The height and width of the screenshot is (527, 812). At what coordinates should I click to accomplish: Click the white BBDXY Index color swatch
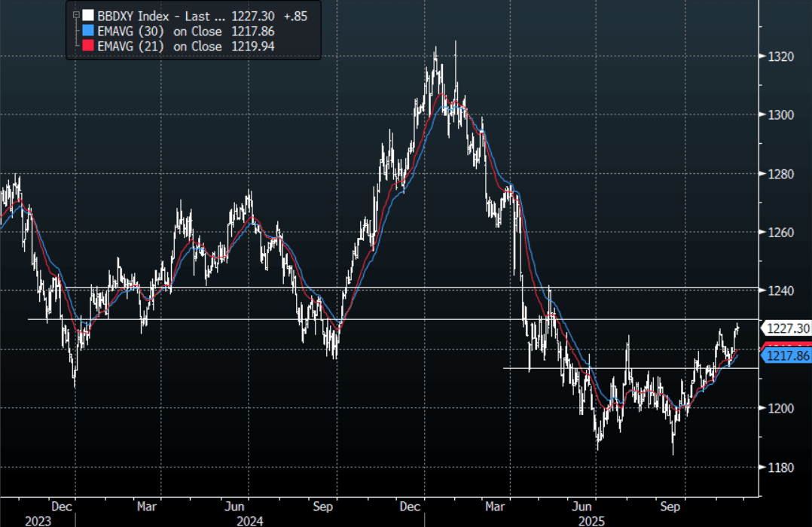88,15
